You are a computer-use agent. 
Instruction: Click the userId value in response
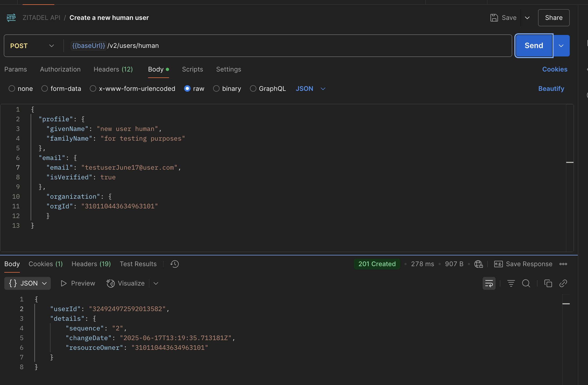127,309
